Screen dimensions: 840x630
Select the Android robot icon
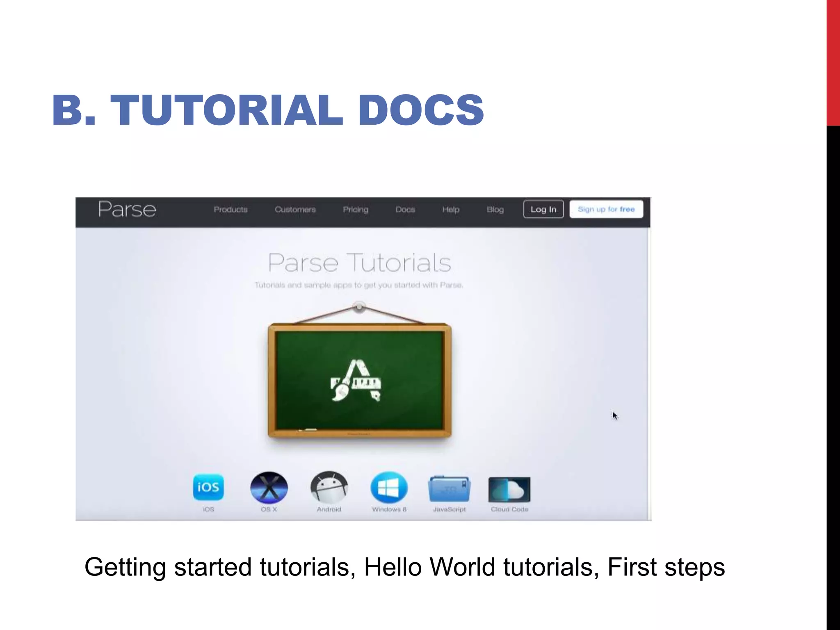329,487
